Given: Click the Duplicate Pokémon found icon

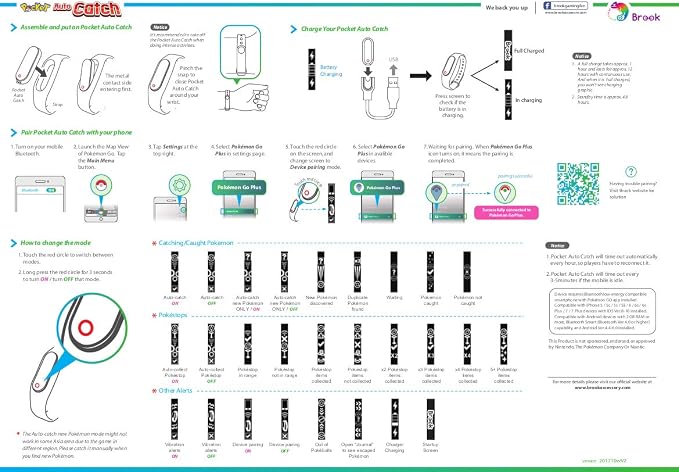Looking at the screenshot, I should (x=357, y=272).
